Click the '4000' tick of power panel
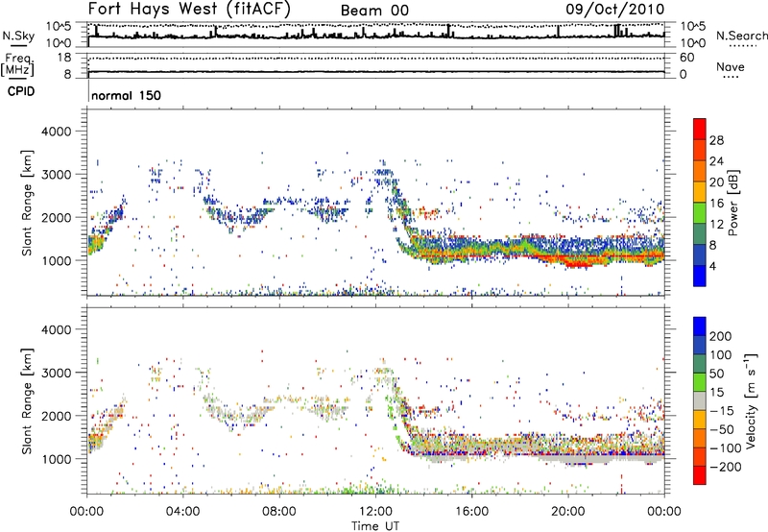 click(56, 132)
